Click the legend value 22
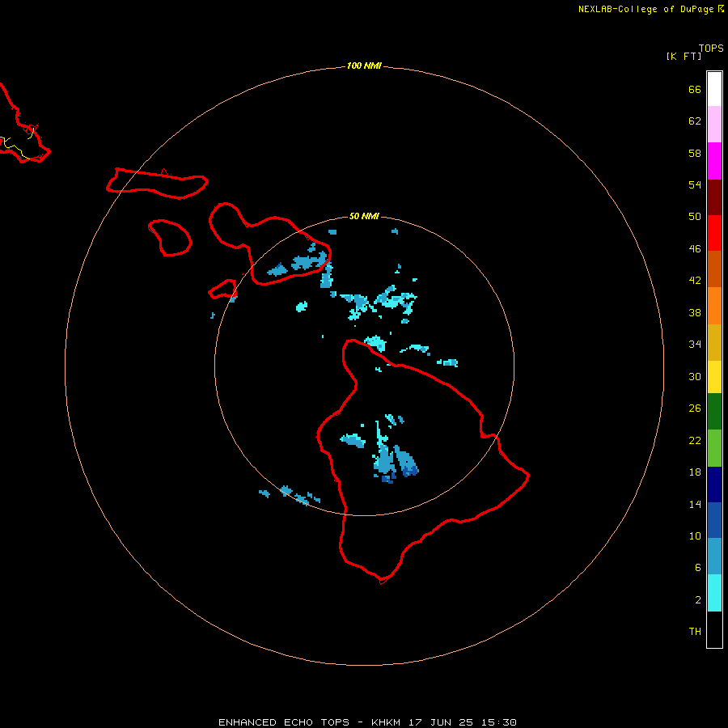 695,441
